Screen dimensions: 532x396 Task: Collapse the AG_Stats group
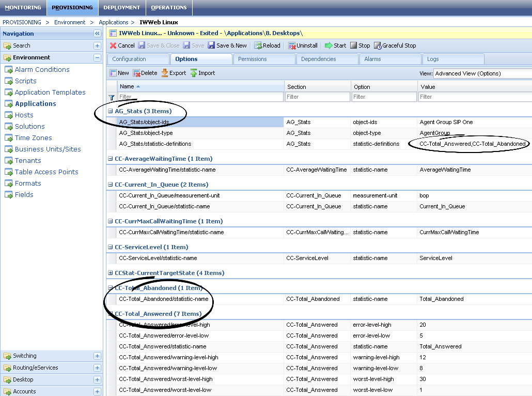(110, 111)
